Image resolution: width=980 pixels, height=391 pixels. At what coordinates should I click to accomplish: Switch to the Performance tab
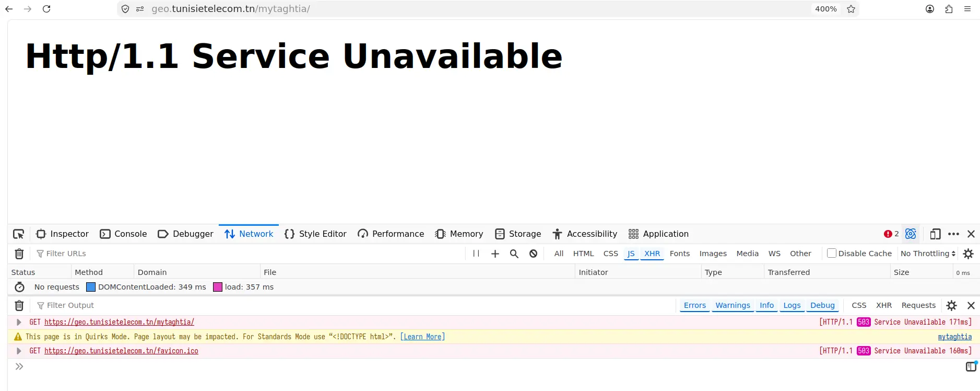pyautogui.click(x=391, y=234)
